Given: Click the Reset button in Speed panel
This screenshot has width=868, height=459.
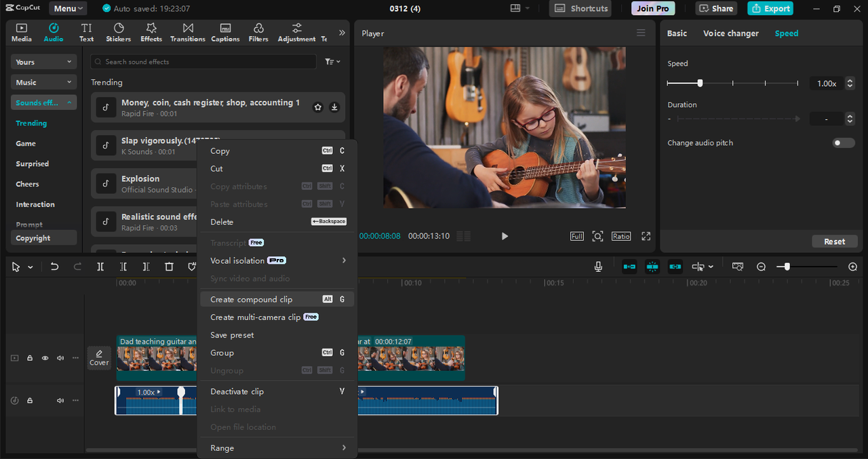Looking at the screenshot, I should click(834, 241).
